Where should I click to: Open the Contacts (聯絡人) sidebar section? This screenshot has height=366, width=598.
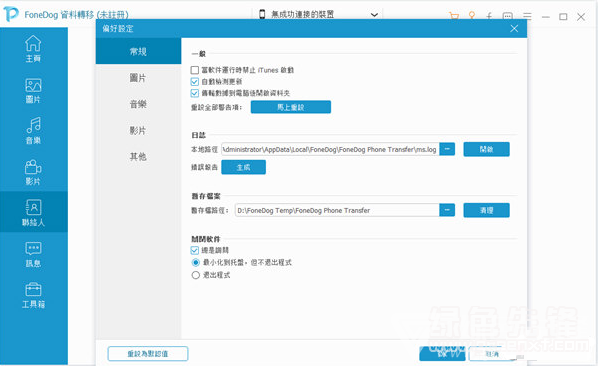point(34,212)
